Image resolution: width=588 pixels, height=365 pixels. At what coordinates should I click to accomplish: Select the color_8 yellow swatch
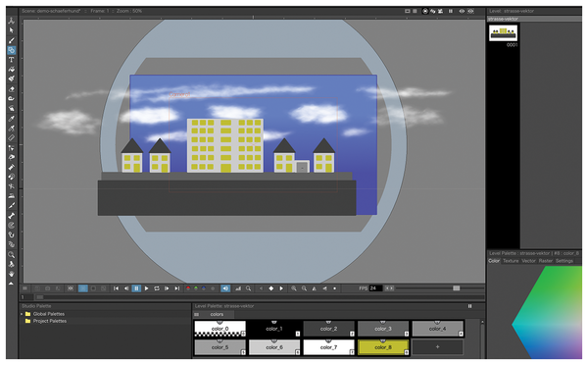coord(383,347)
